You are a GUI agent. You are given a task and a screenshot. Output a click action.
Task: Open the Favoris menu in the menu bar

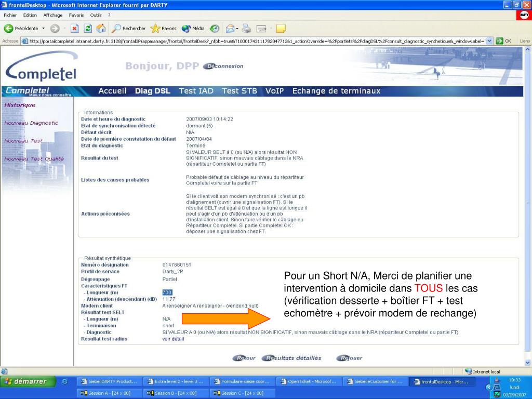pyautogui.click(x=76, y=15)
